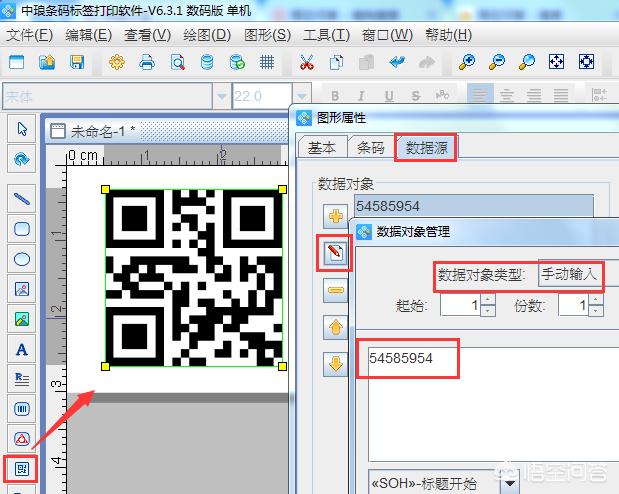
Task: Select the red triangle shape tool
Action: 22,439
